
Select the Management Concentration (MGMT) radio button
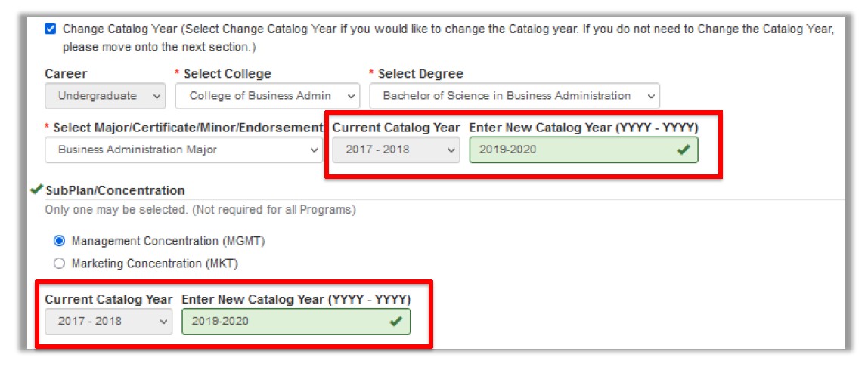click(x=59, y=242)
